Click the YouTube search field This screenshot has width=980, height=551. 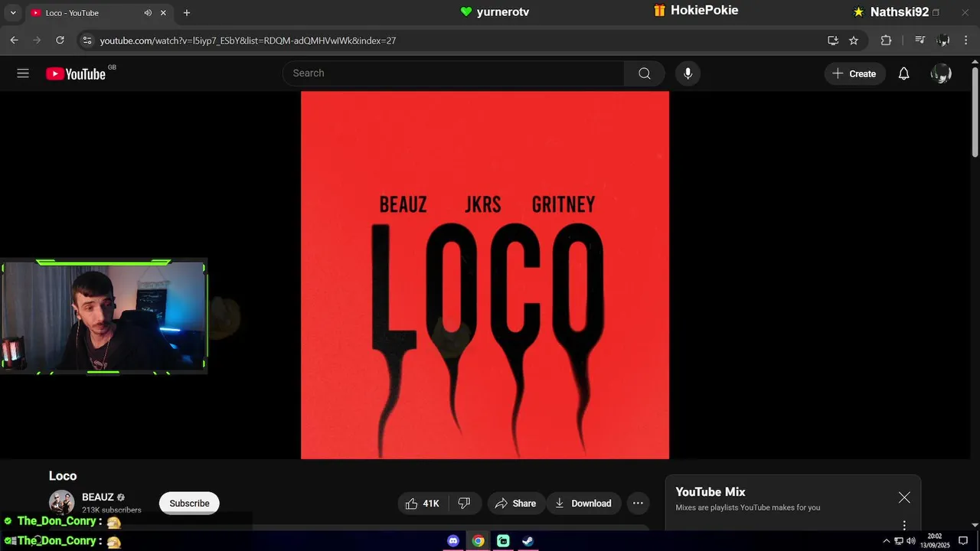coord(453,73)
